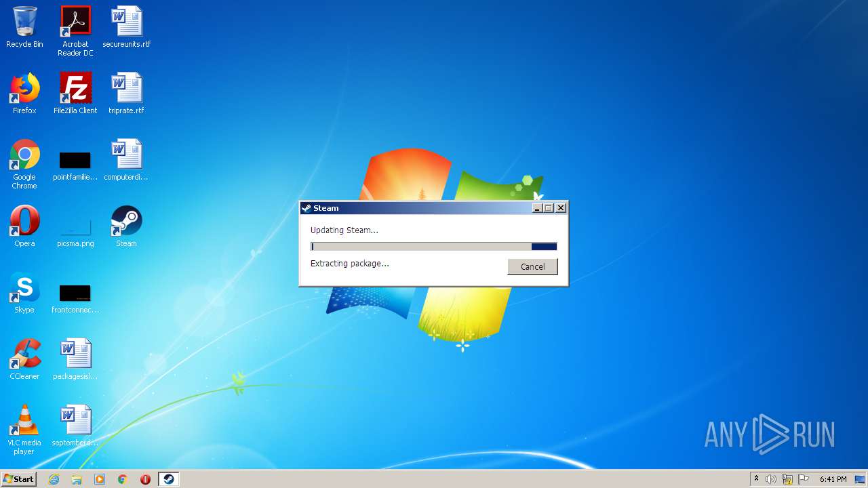Launch Chrome from the taskbar

pyautogui.click(x=123, y=479)
